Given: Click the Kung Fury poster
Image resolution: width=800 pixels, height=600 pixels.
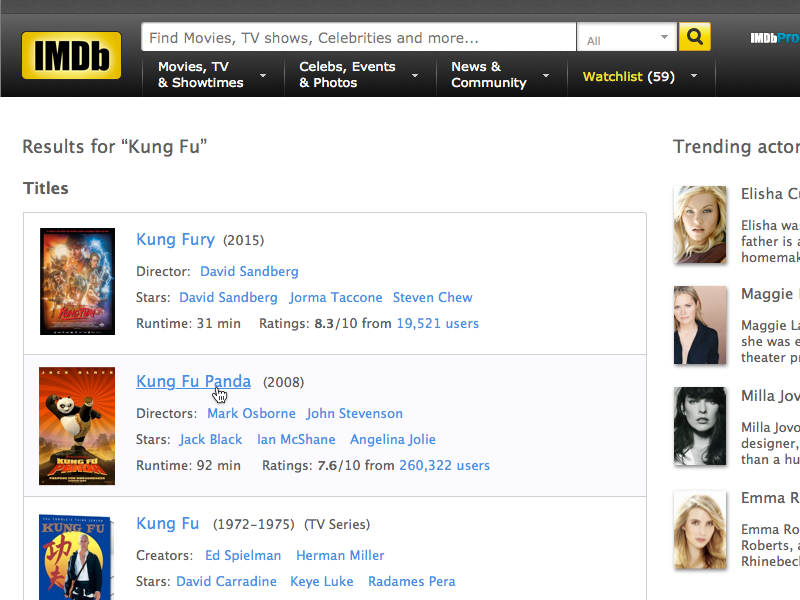Looking at the screenshot, I should click(x=78, y=282).
